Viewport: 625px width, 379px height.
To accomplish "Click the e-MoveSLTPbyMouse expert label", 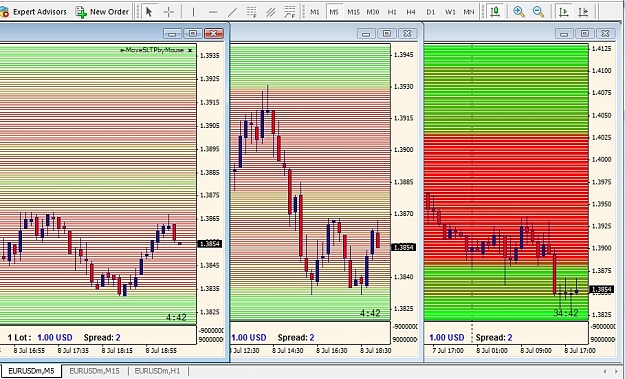I will pyautogui.click(x=152, y=50).
